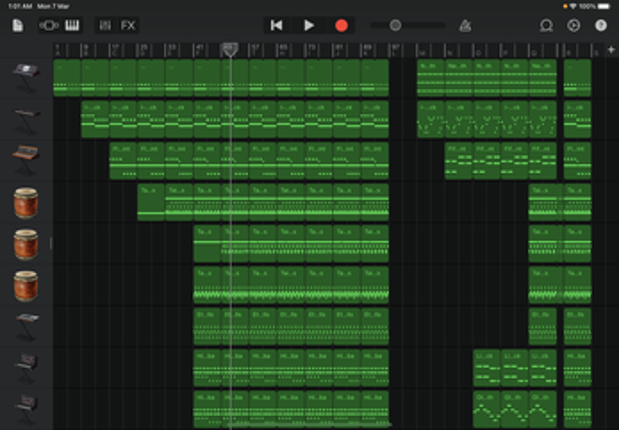Add a song section with plus button

click(x=611, y=49)
